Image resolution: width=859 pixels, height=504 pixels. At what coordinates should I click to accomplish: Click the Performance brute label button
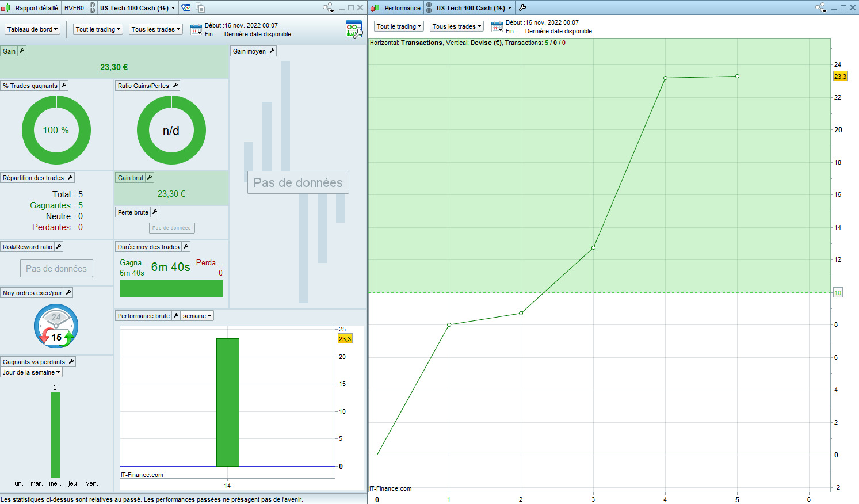(144, 316)
